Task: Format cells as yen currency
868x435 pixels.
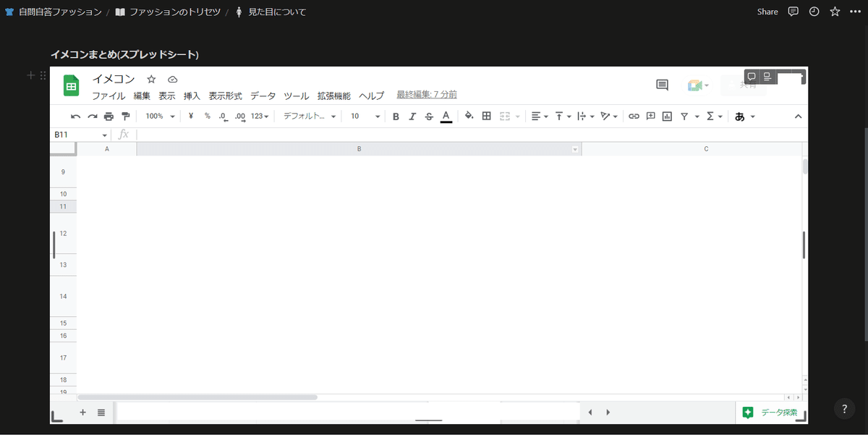Action: 190,116
